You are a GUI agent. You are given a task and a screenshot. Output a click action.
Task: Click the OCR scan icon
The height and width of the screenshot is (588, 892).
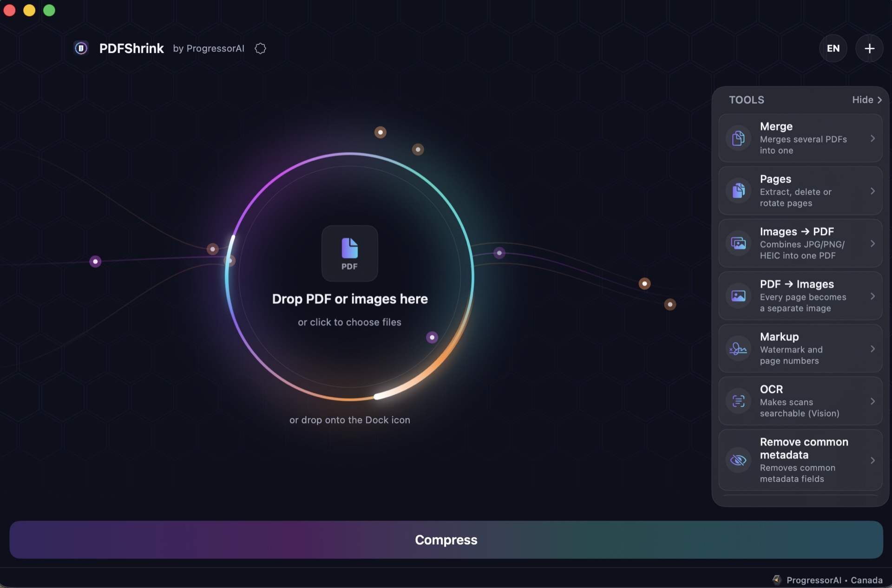coord(738,401)
